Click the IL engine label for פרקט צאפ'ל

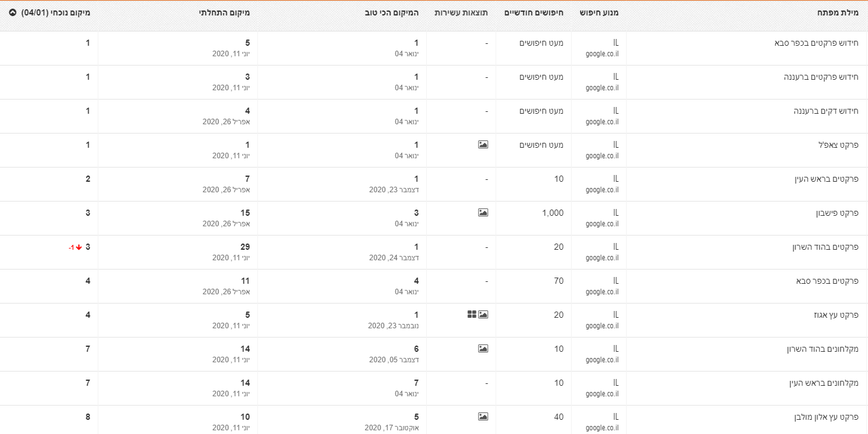click(616, 145)
